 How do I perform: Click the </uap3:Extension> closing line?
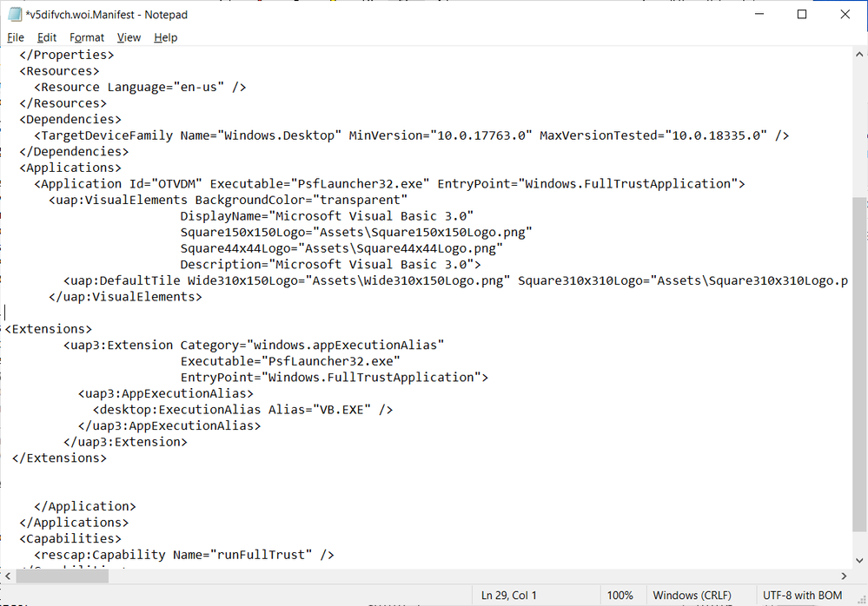125,442
